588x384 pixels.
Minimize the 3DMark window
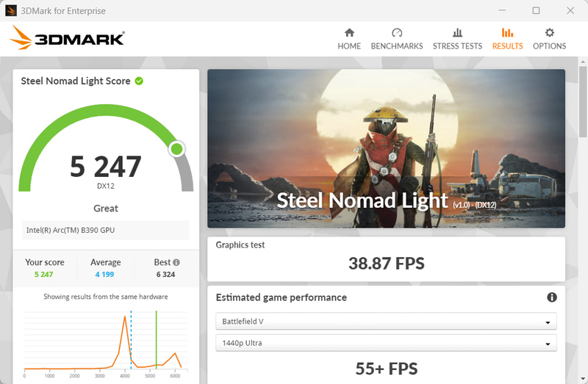(502, 10)
